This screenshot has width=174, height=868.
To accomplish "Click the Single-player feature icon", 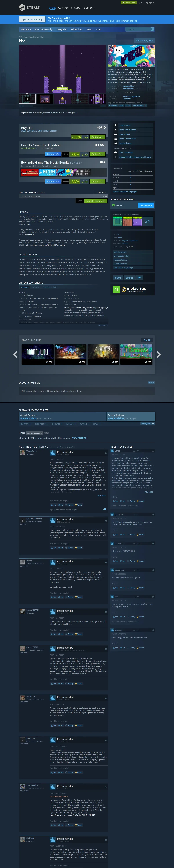I will pos(116,125).
